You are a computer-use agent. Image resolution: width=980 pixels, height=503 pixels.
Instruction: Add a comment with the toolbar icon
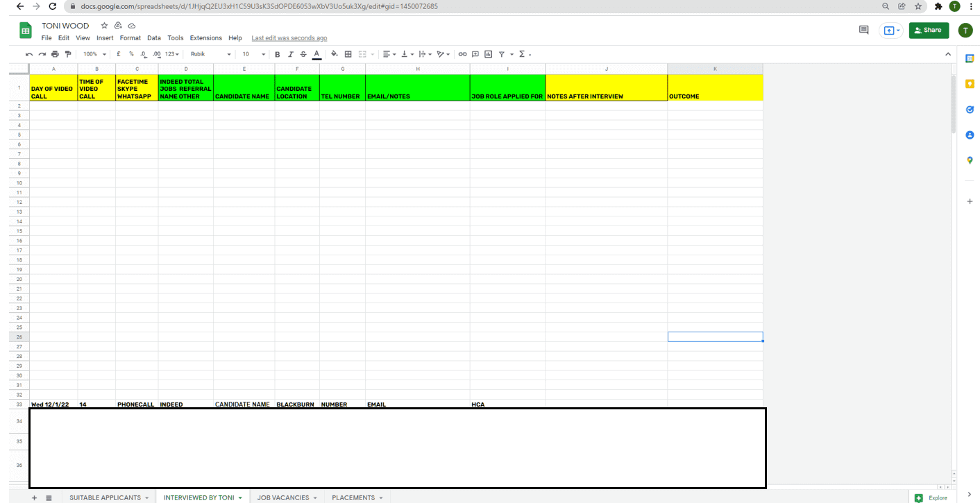pyautogui.click(x=475, y=54)
